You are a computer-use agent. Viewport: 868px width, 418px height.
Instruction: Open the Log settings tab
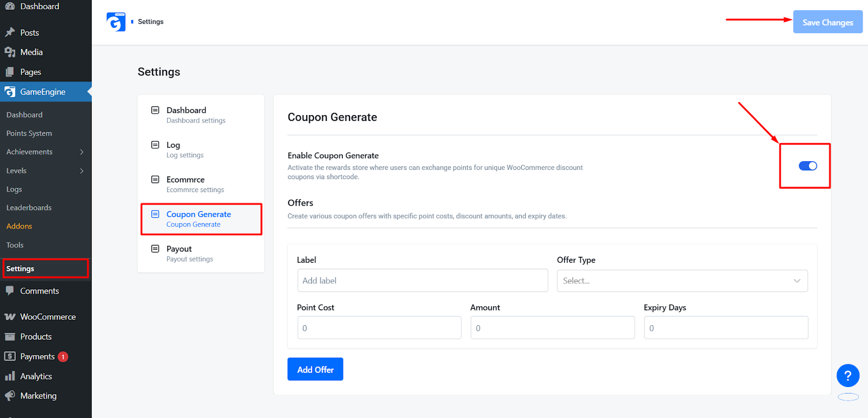pyautogui.click(x=201, y=149)
